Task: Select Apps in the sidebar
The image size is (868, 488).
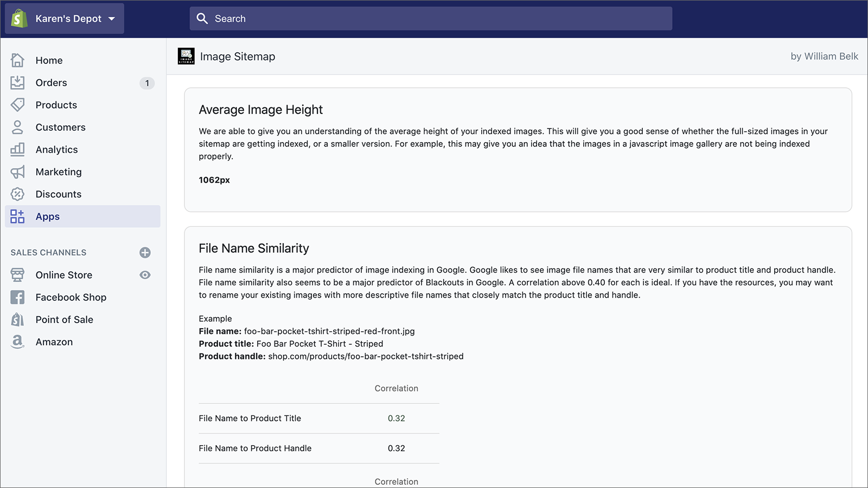Action: tap(48, 216)
